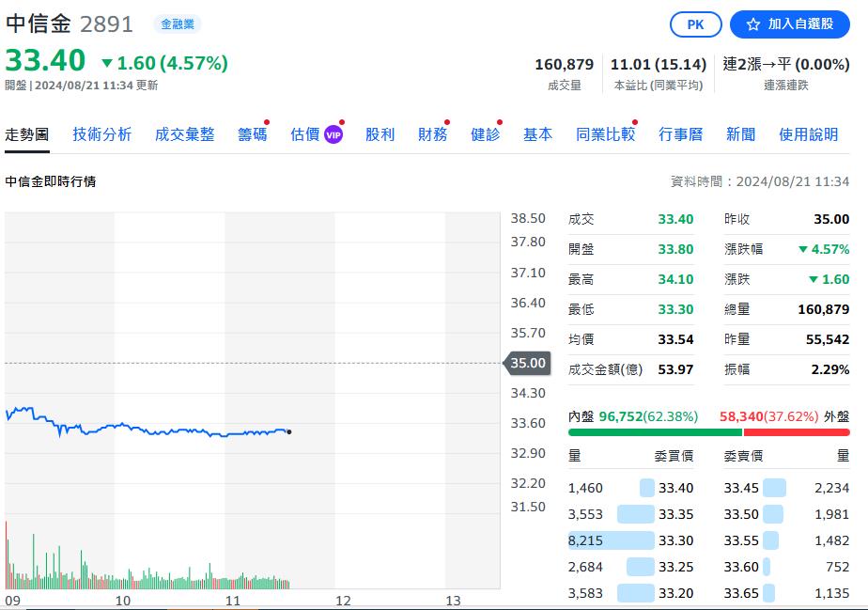Click the black latest-price dot on chart line
868x610 pixels.
289,432
